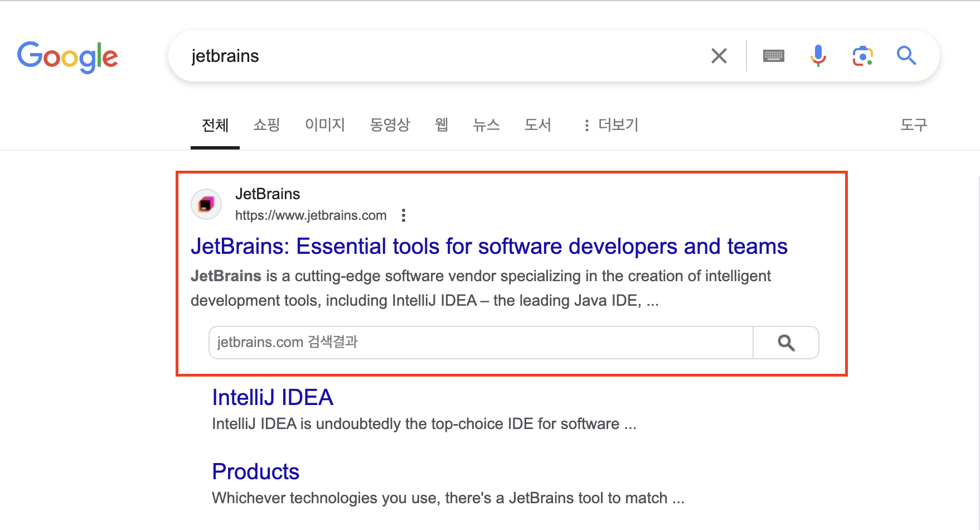Open the JetBrains Essential tools result title
Image resolution: width=980 pixels, height=530 pixels.
point(489,246)
